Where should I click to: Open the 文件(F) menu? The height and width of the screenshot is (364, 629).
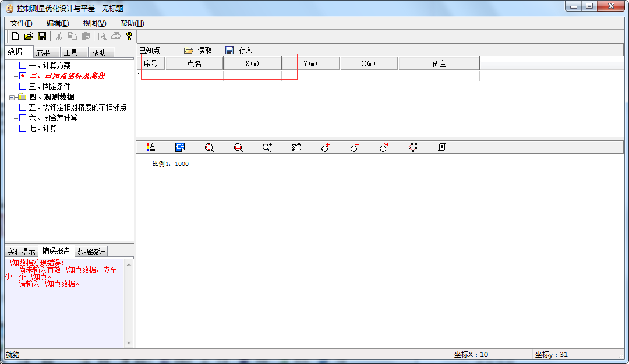[22, 23]
